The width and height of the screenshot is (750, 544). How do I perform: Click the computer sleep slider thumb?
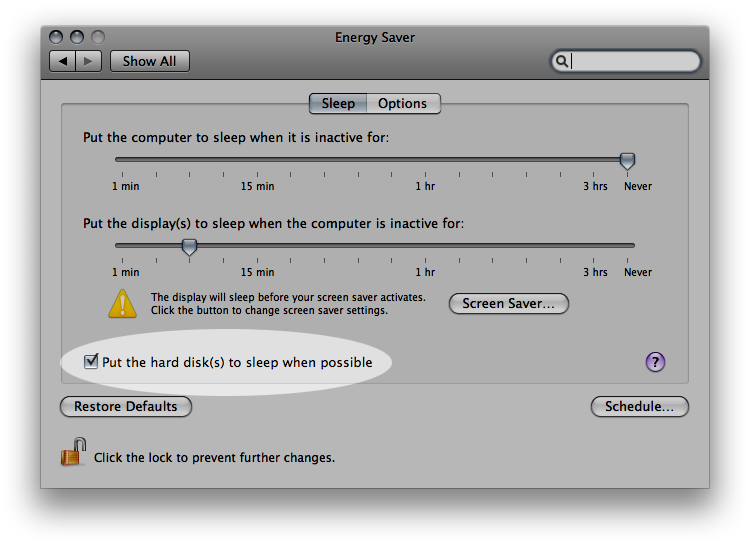click(x=627, y=161)
